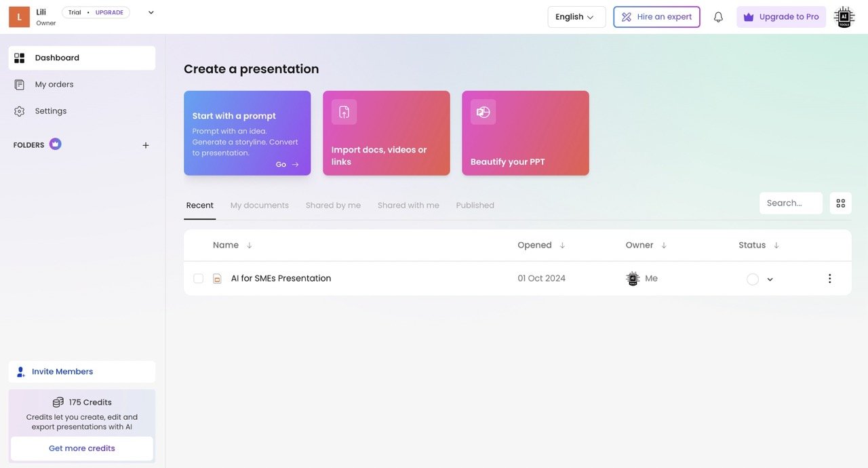This screenshot has height=468, width=868.
Task: Switch to the Recent tab
Action: coord(200,206)
